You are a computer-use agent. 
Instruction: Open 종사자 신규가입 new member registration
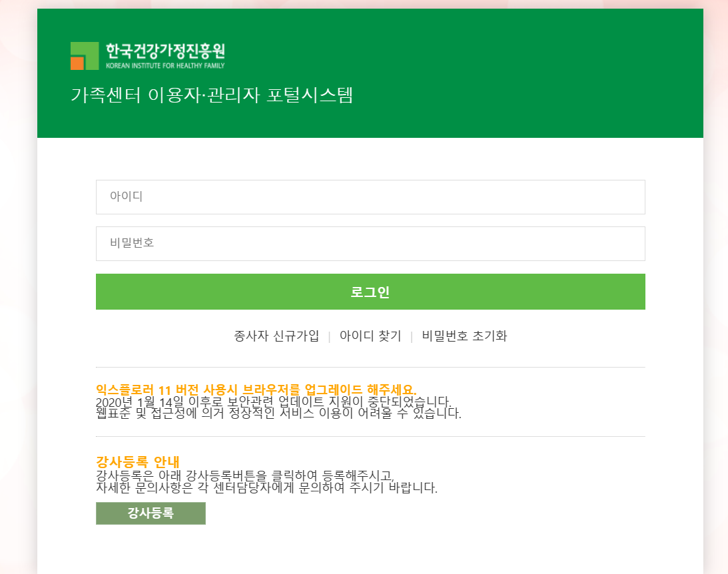point(275,336)
